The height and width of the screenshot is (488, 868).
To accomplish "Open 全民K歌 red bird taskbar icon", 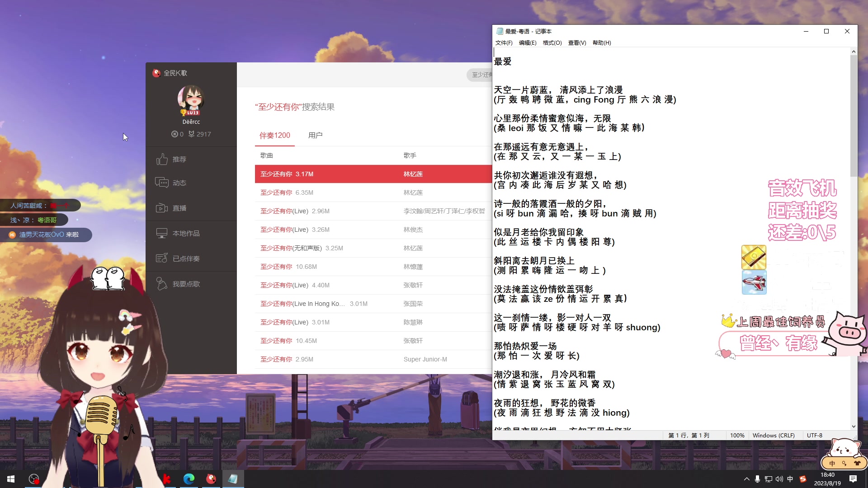I will pos(211,479).
